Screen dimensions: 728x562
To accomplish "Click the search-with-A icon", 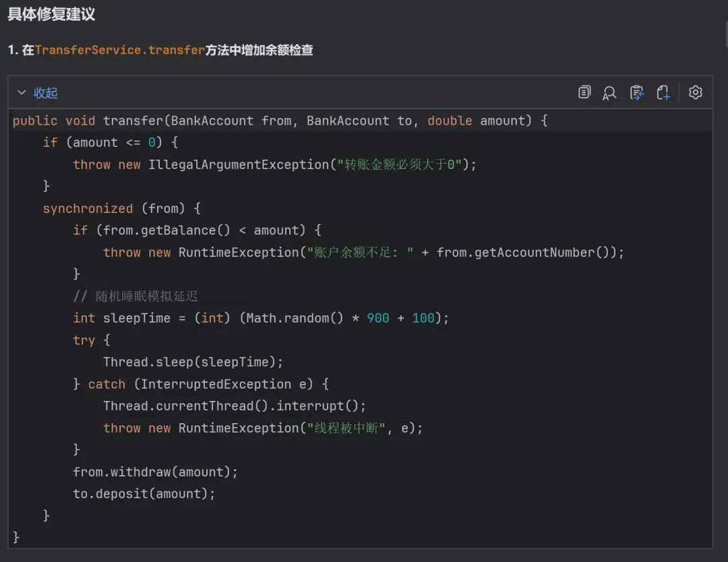I will [609, 93].
